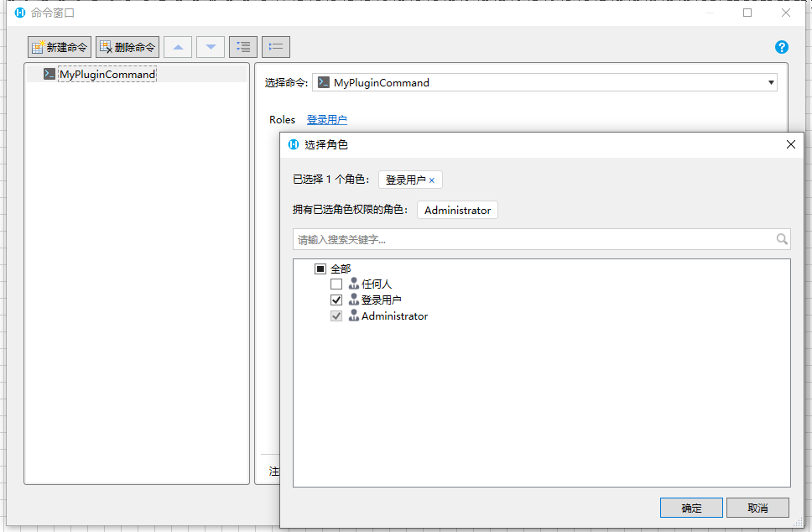Open the 选择命令 dropdown arrow

(771, 83)
